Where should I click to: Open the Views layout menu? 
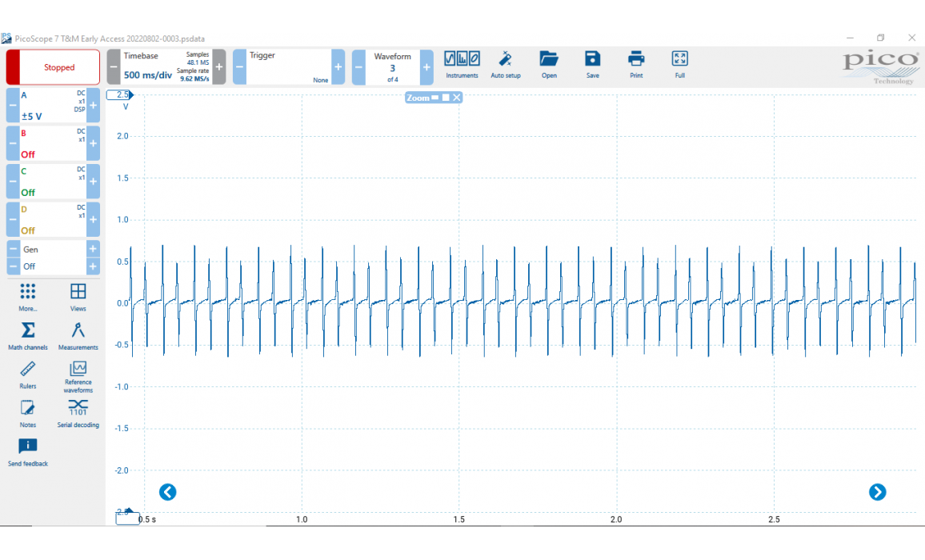(78, 296)
